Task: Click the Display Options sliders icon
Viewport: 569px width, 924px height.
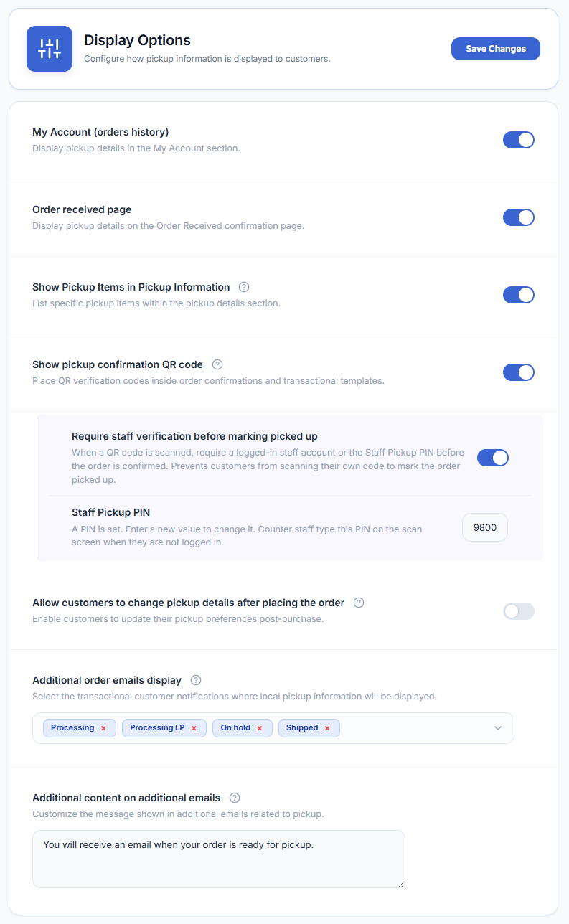Action: (50, 49)
